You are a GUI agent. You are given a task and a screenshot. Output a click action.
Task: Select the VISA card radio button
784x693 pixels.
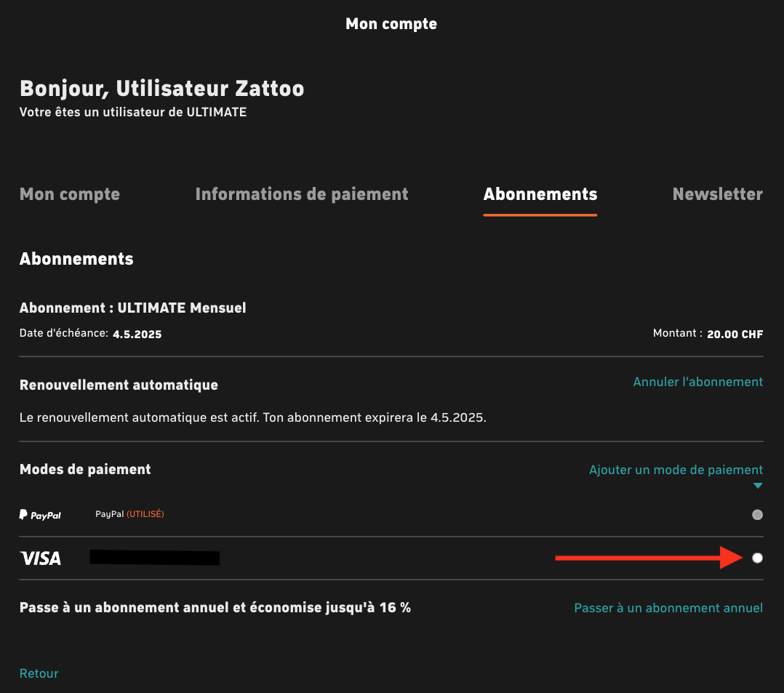(x=757, y=558)
